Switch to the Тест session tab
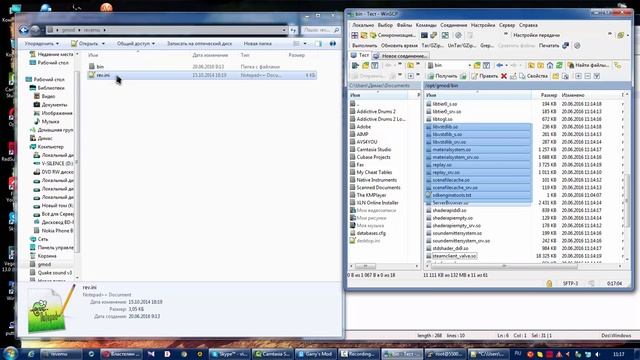 (360, 56)
